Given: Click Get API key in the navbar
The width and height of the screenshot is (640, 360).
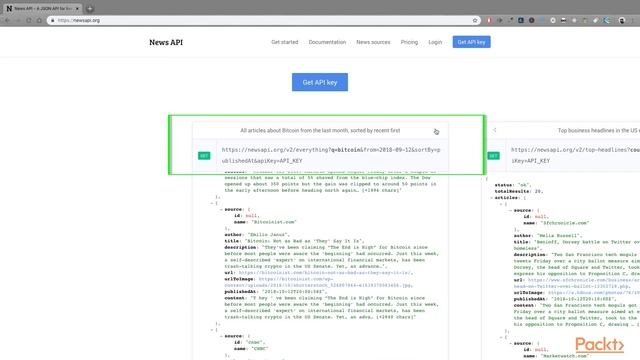Looking at the screenshot, I should coord(471,42).
